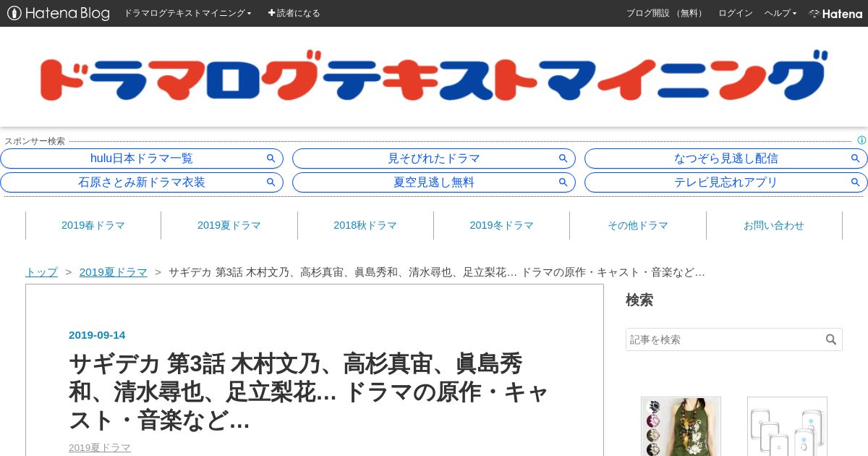Expand the ヘルプ dropdown menu
Screen dimensions: 868x456
pyautogui.click(x=780, y=13)
